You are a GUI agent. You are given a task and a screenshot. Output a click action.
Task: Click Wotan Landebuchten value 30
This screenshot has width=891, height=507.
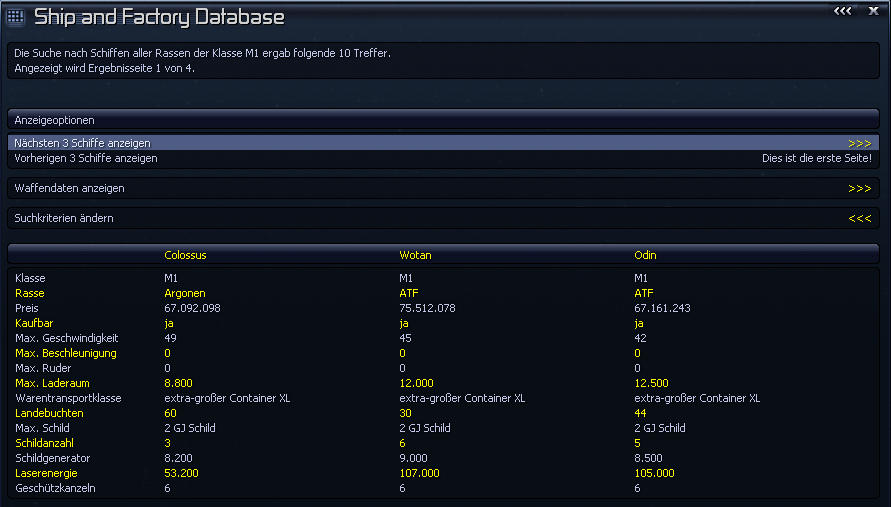click(x=405, y=413)
